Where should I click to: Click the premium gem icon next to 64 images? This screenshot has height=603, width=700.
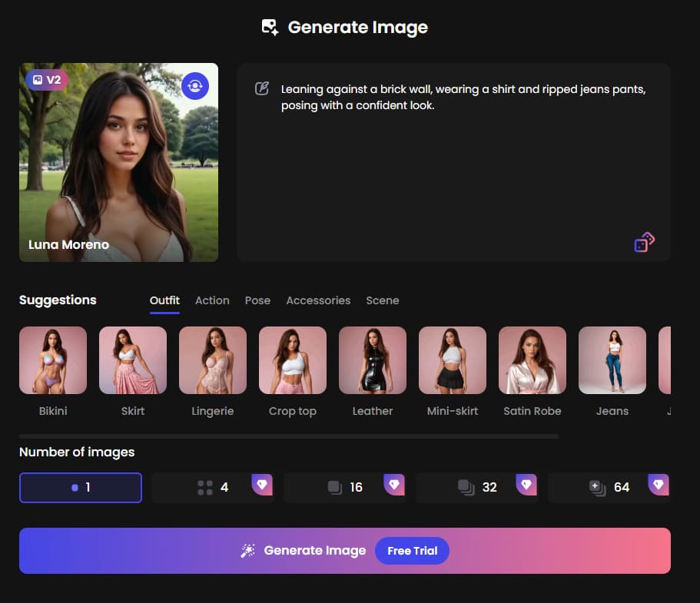(x=658, y=485)
